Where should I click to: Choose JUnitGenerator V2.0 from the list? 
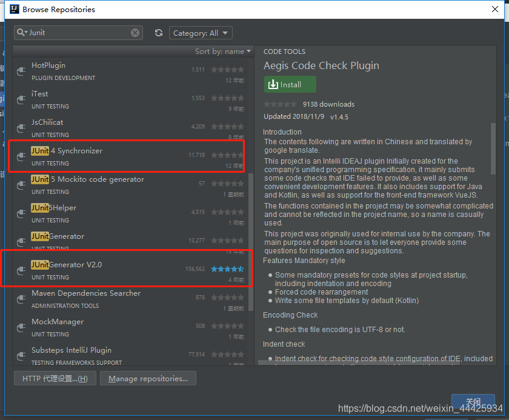[66, 264]
